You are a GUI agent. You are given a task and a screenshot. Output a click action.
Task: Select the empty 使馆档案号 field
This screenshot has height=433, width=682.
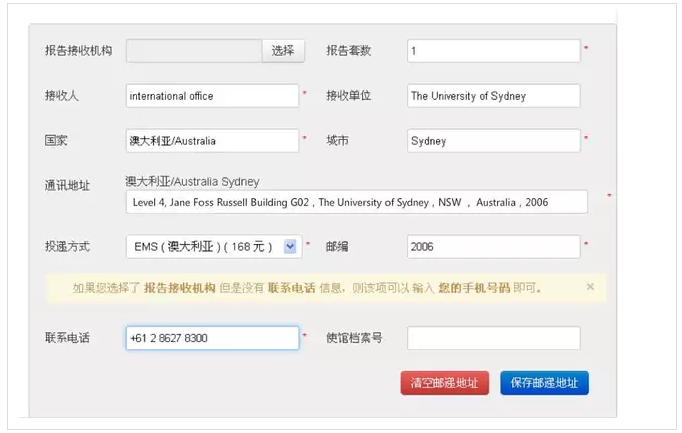click(493, 338)
